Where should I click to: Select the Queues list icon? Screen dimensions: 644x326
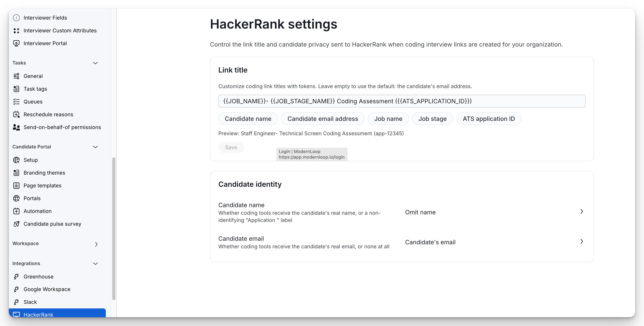pos(16,102)
